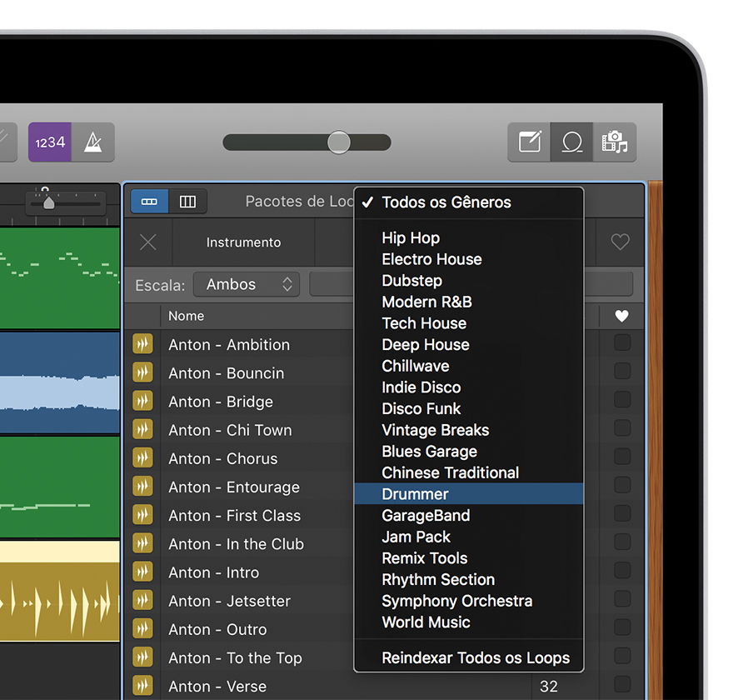Tick favorite checkbox for Anton - Jetsetter
Viewport: 738px width, 700px height.
[622, 599]
